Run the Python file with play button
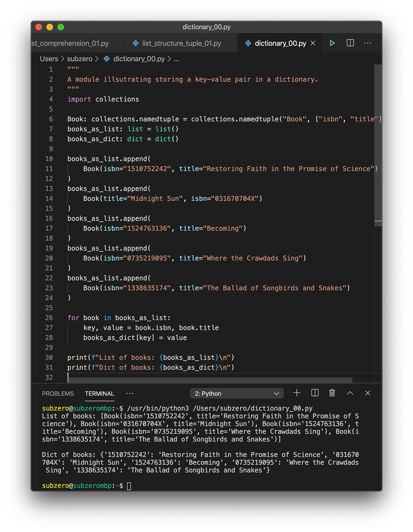 332,43
